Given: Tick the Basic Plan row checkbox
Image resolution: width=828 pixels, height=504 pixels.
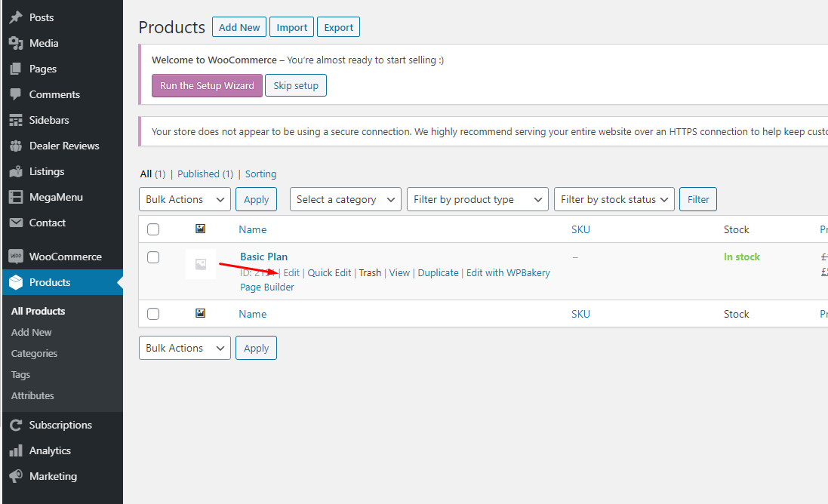Looking at the screenshot, I should coord(153,257).
